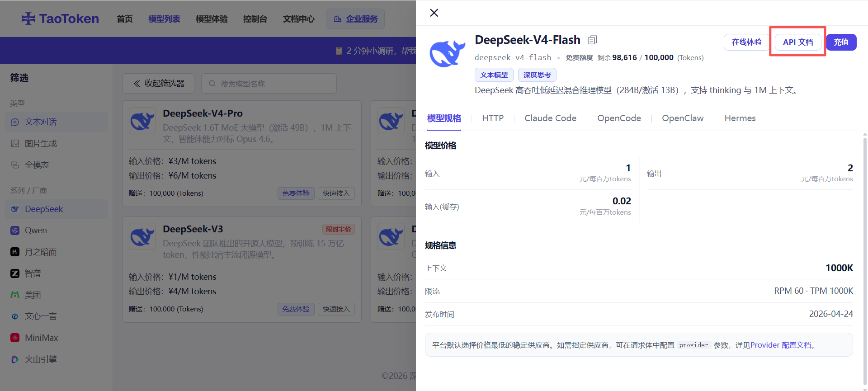The height and width of the screenshot is (391, 868).
Task: Click the MiniMax vendor icon
Action: pos(15,338)
